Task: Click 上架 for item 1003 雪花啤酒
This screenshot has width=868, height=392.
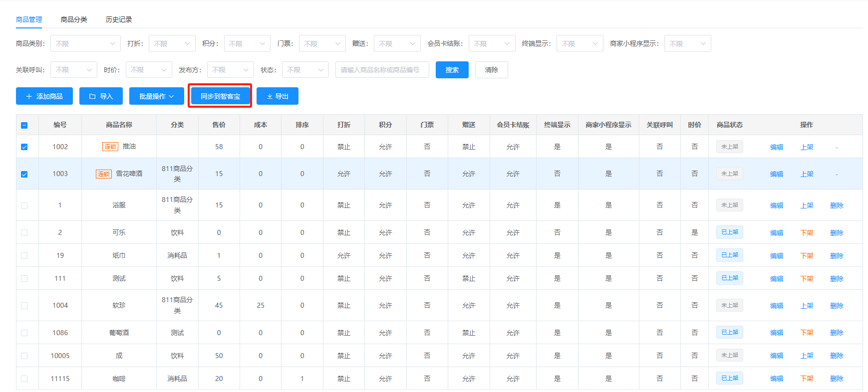Action: [807, 174]
